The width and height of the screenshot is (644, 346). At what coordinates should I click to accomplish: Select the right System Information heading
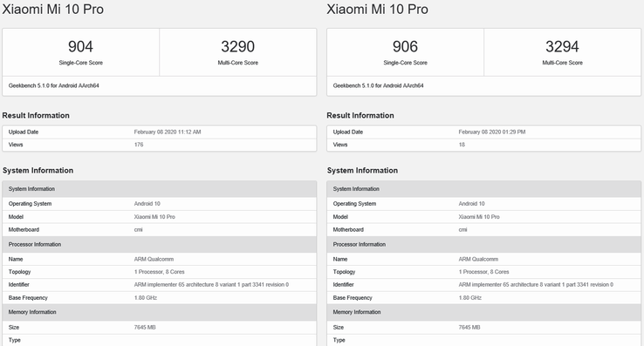(x=362, y=170)
